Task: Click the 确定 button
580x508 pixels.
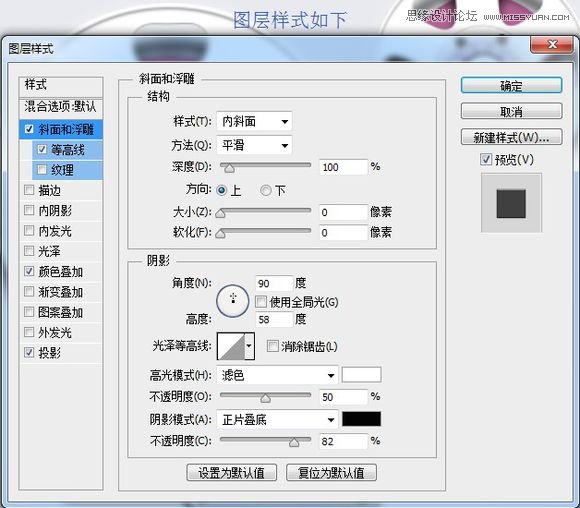Action: tap(511, 85)
